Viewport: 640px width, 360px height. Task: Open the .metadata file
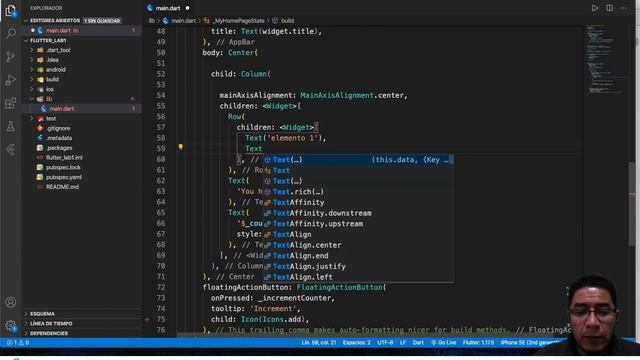(x=59, y=138)
